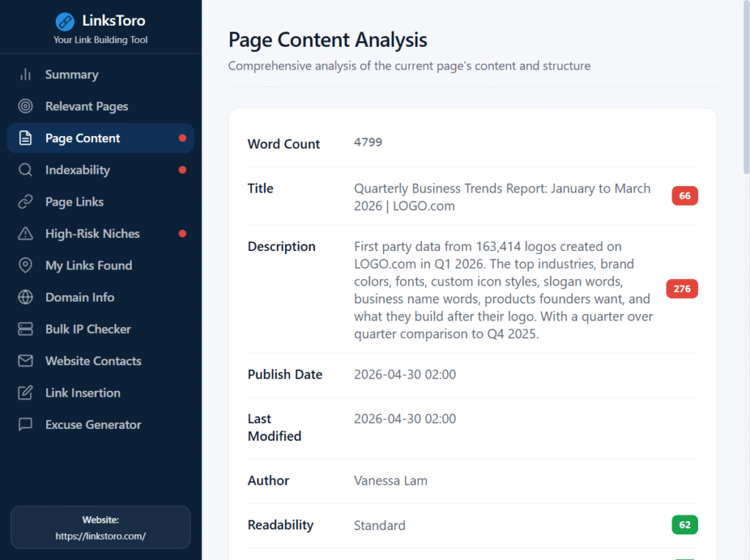The width and height of the screenshot is (750, 560).
Task: Click the LinksToro chain logo icon
Action: [64, 21]
